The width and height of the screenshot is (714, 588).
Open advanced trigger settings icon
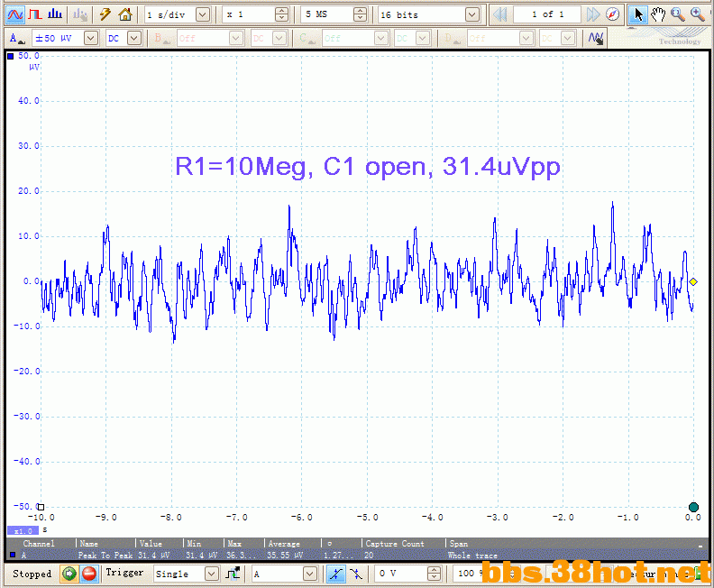tap(233, 574)
